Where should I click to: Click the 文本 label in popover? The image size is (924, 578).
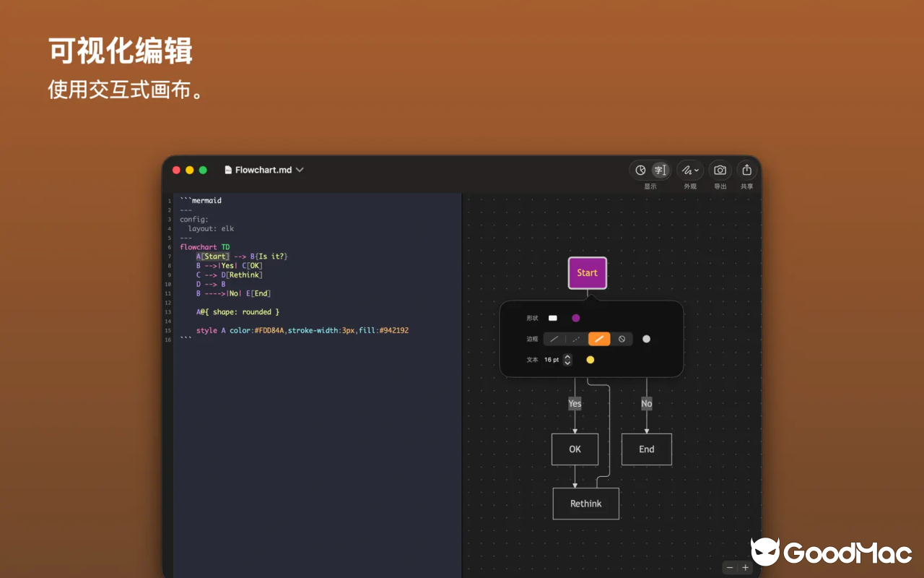(532, 360)
